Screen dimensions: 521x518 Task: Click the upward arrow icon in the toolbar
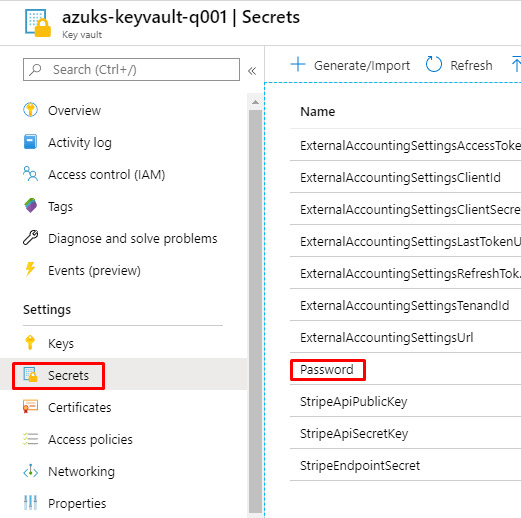[516, 64]
